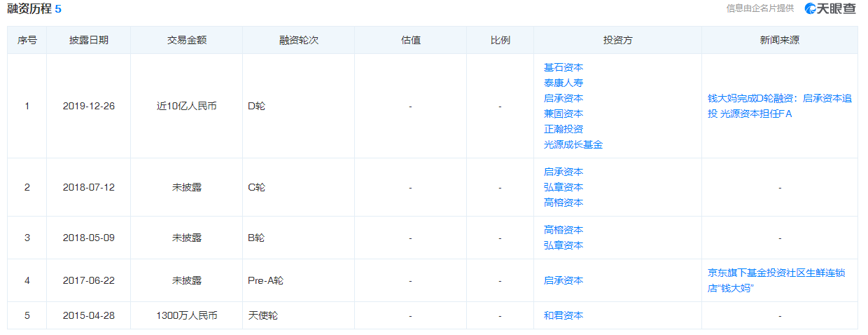The image size is (868, 335).
Task: Open news link 京东旗下基金投资社区生鲜连锁店
Action: tap(777, 280)
